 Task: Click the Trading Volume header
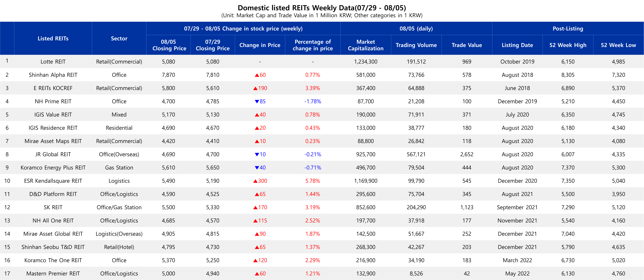416,45
